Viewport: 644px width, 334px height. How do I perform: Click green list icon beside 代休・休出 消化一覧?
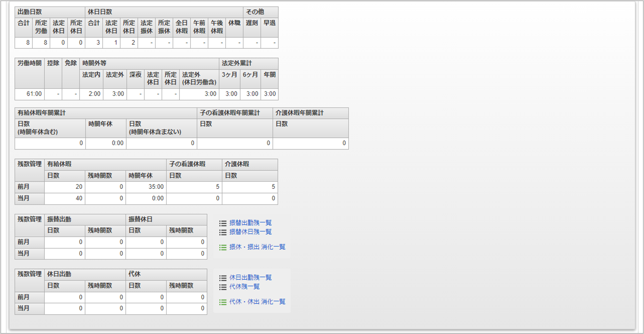tap(223, 302)
